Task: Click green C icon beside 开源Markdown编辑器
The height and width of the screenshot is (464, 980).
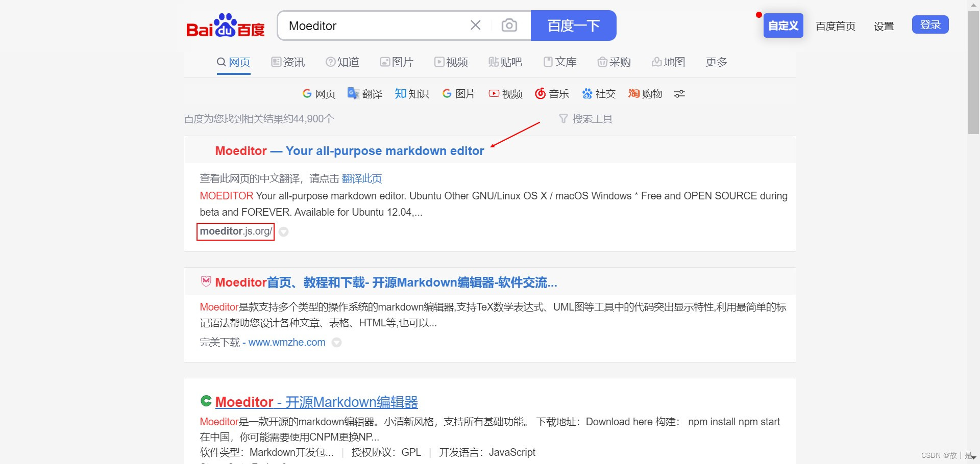Action: [x=206, y=401]
